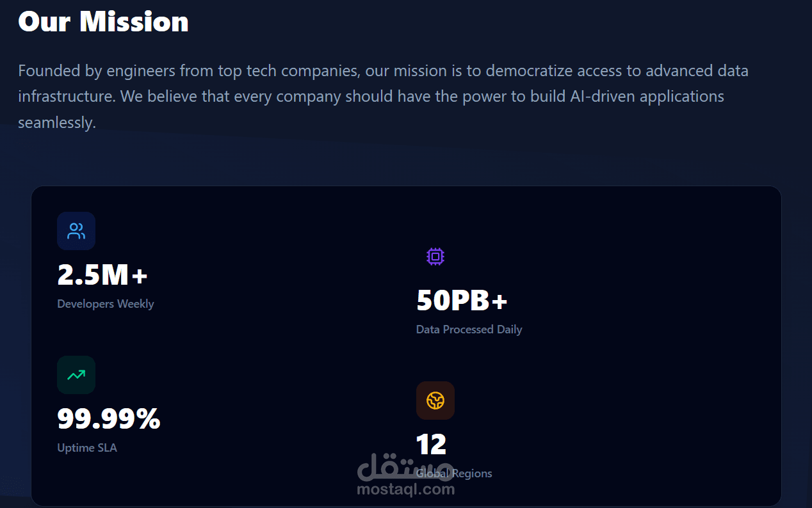Click the purple CPU chip icon
This screenshot has width=812, height=508.
(435, 257)
